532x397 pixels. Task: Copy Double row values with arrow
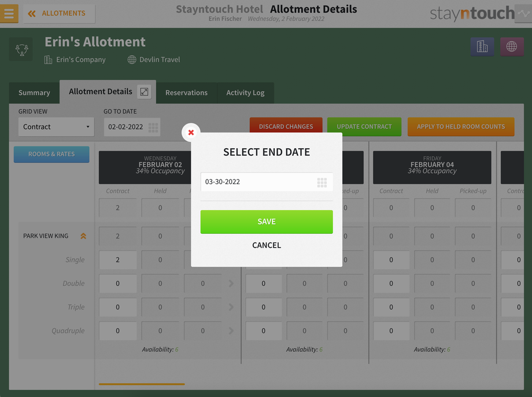[231, 283]
